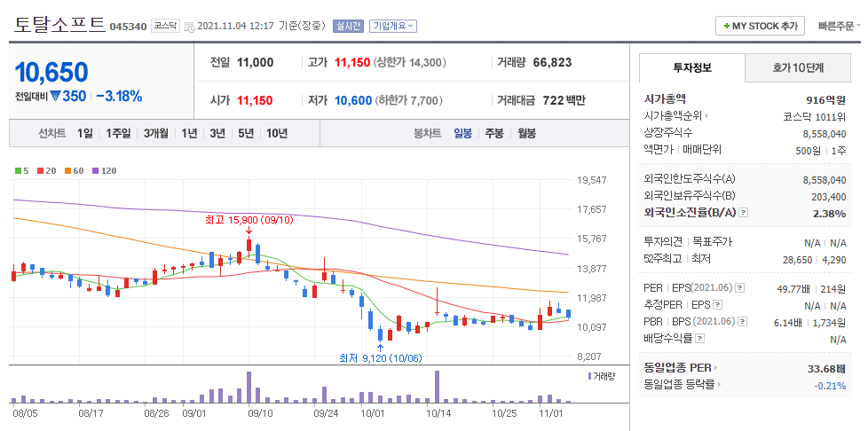Click the orange 60-day moving average swatch
868x431 pixels.
click(67, 171)
